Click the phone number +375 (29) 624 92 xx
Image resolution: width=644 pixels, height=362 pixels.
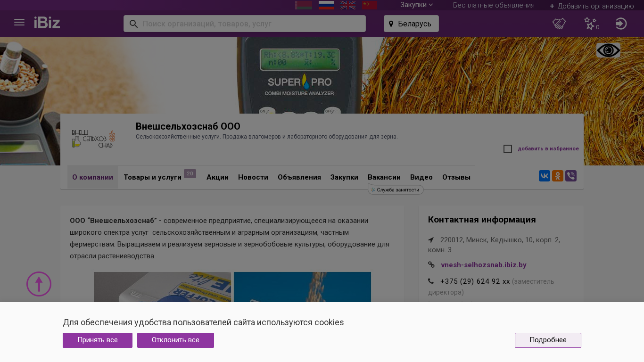pos(475,281)
